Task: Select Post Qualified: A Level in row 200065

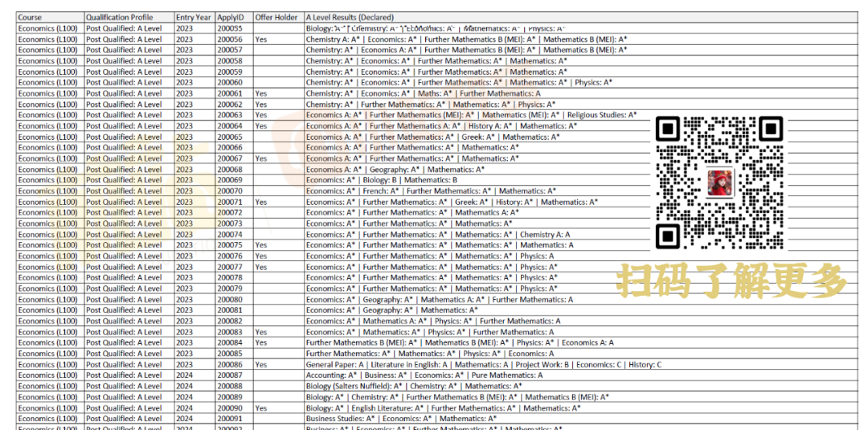Action: (x=129, y=137)
